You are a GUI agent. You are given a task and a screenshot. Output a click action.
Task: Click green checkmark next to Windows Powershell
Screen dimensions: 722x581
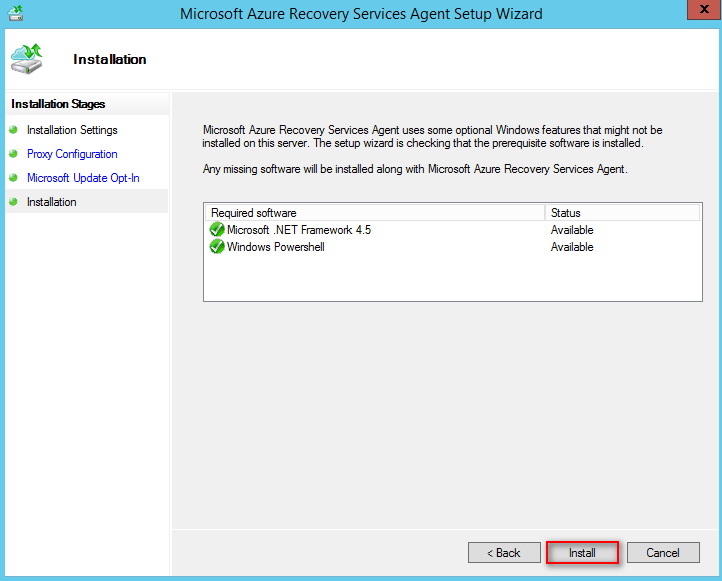tap(217, 247)
